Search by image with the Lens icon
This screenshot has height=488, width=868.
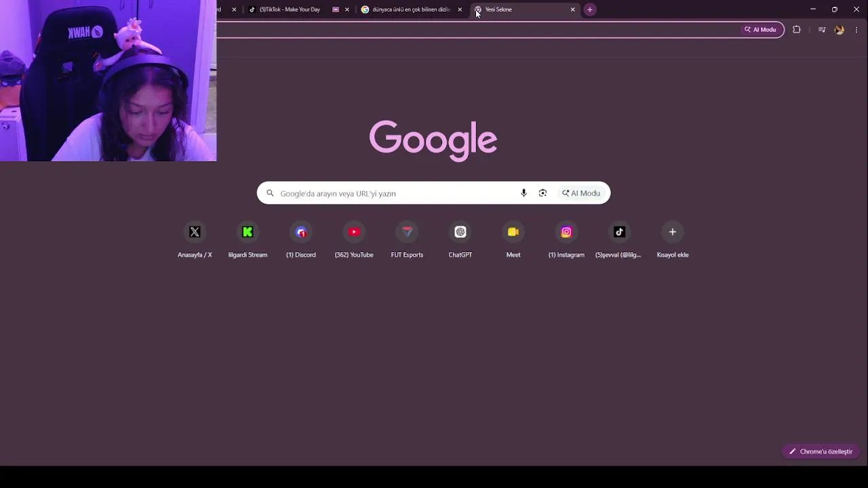pyautogui.click(x=542, y=193)
